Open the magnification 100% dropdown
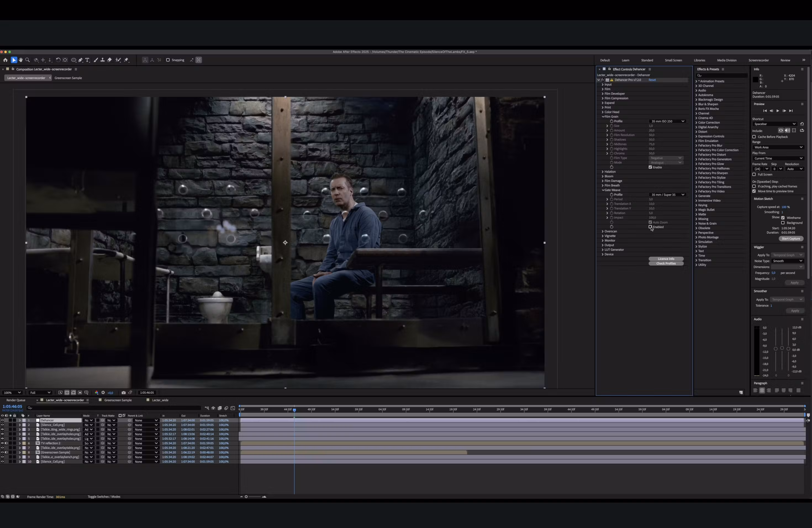812x528 pixels. (12, 393)
